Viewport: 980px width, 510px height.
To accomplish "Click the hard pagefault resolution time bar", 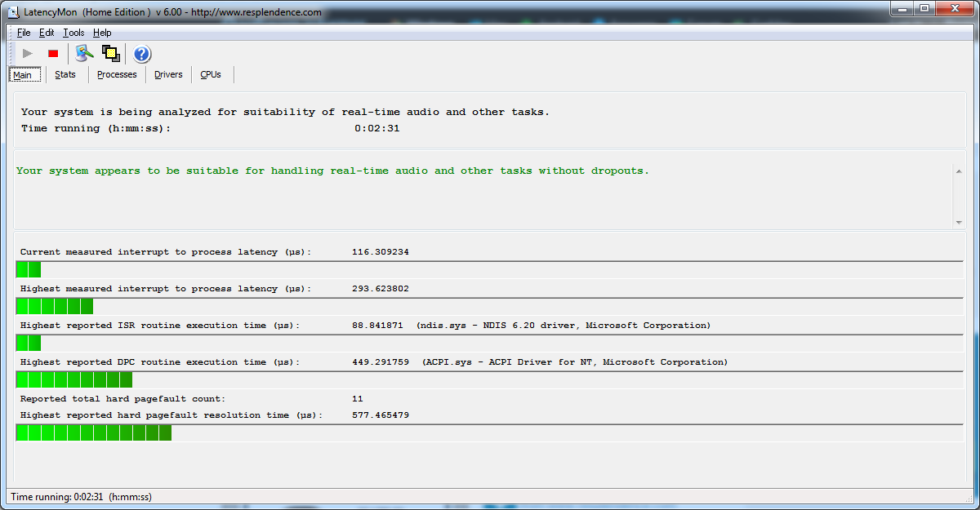I will (x=489, y=433).
